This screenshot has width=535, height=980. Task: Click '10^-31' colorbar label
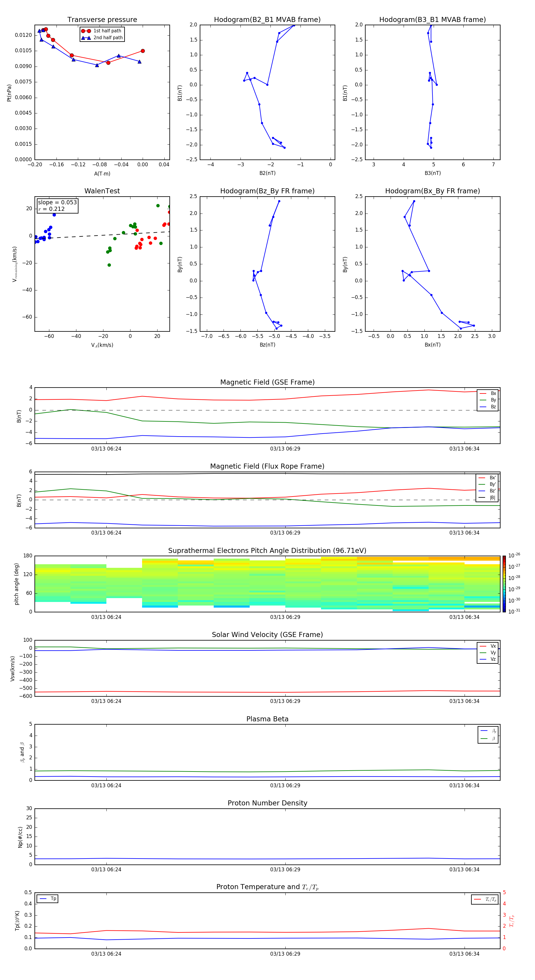coord(514,611)
